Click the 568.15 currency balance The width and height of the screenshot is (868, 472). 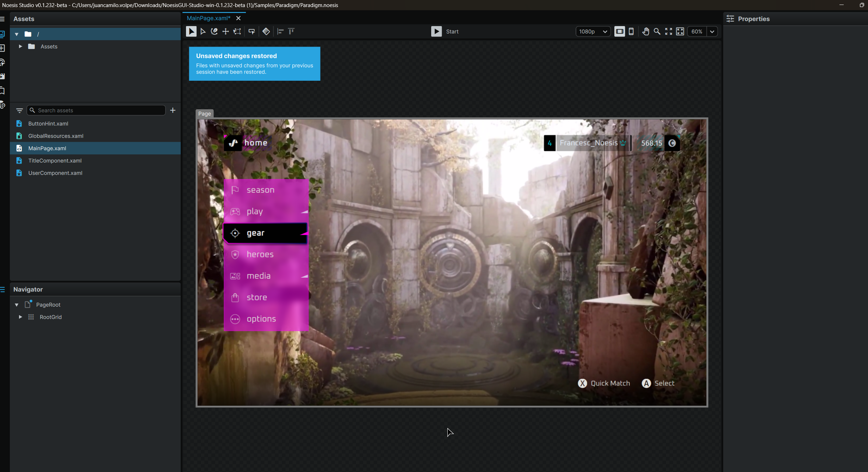[x=652, y=143]
